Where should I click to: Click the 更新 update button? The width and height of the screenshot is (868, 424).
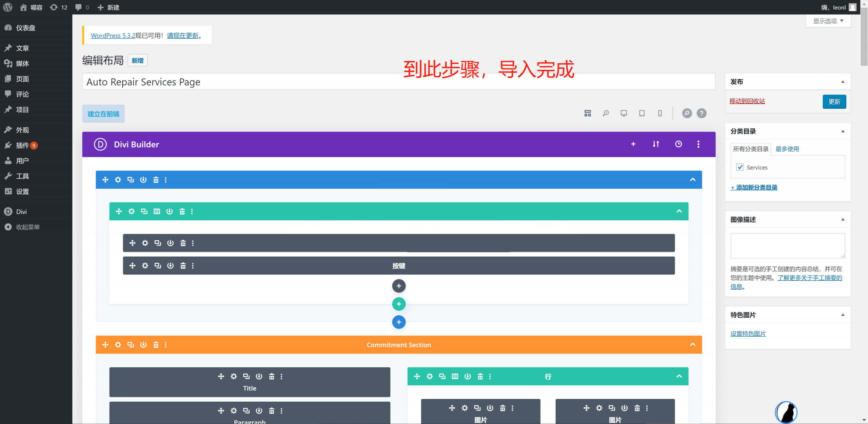(x=834, y=101)
